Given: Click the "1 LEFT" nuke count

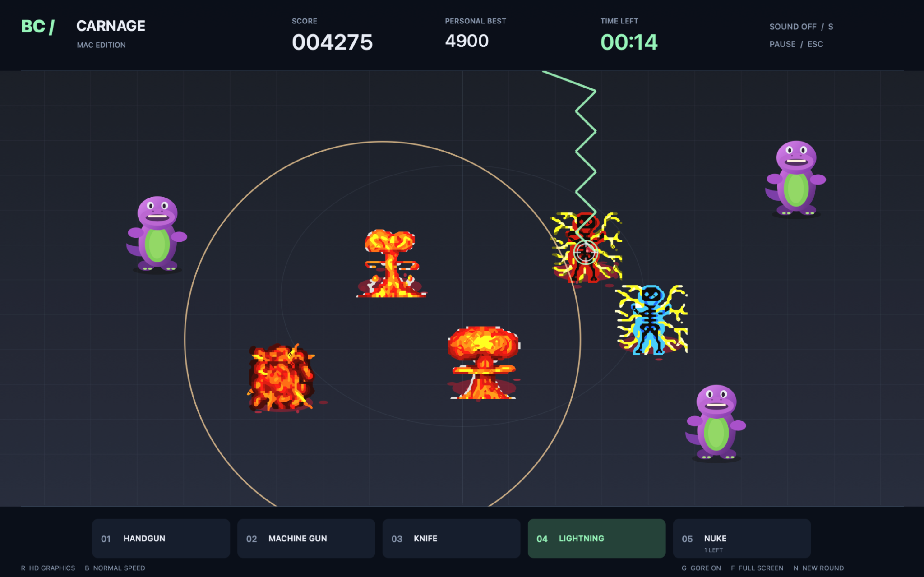Looking at the screenshot, I should pyautogui.click(x=713, y=550).
